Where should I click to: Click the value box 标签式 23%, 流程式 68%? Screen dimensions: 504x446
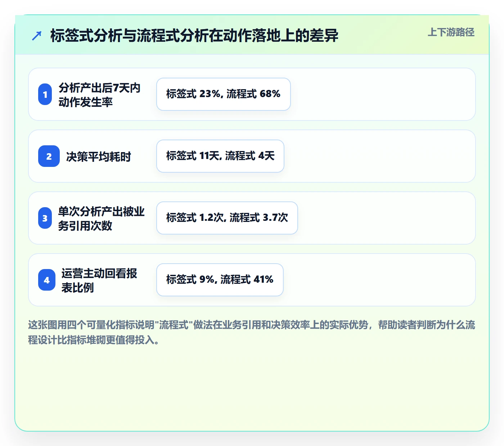[x=224, y=94]
